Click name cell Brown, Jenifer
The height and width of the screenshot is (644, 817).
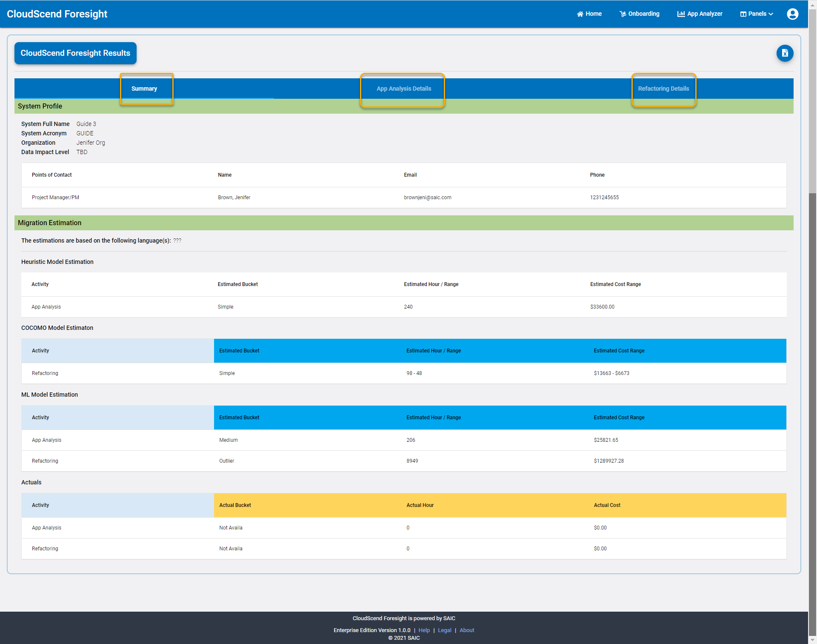pyautogui.click(x=234, y=197)
